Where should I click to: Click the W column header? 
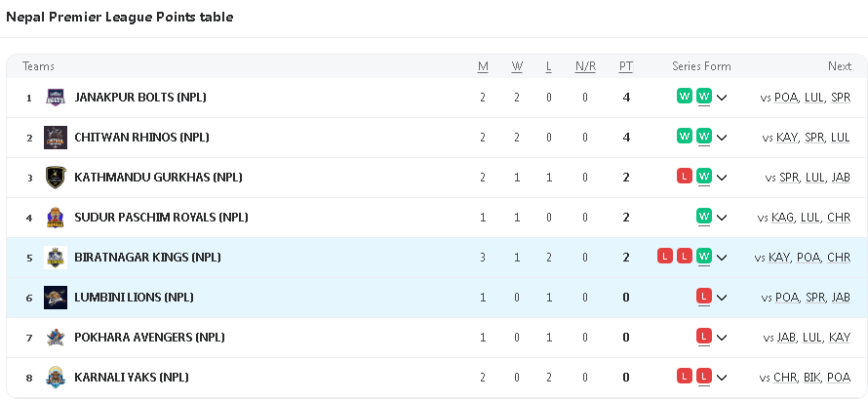517,66
